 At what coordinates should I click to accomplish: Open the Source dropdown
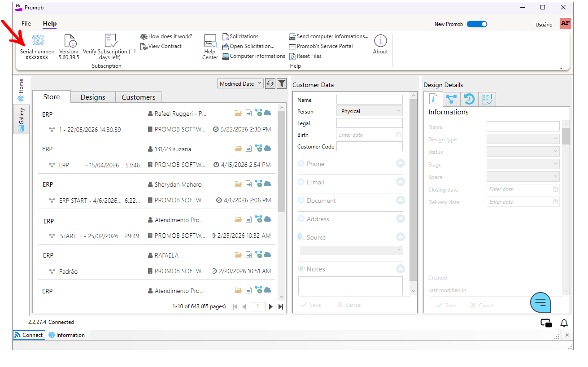coord(351,250)
